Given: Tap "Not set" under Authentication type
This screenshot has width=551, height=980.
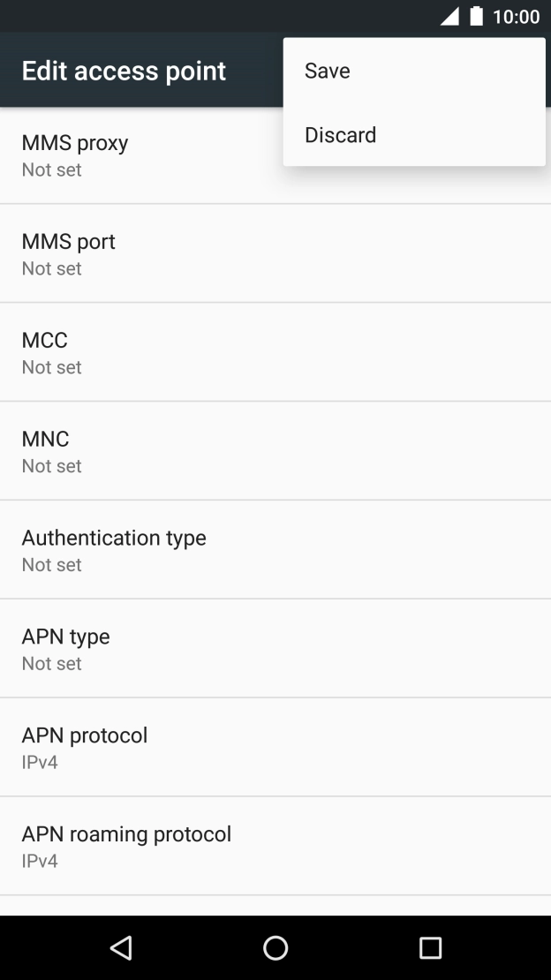Looking at the screenshot, I should coord(51,565).
